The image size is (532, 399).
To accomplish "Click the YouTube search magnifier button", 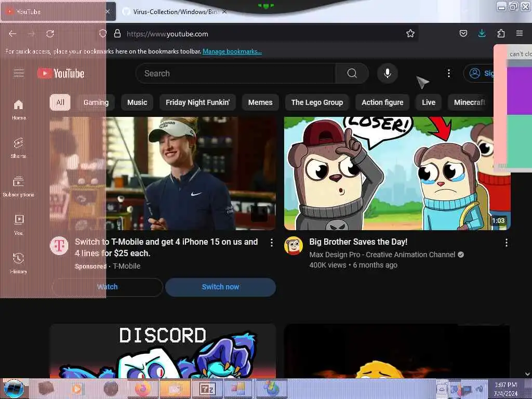I will click(x=352, y=73).
